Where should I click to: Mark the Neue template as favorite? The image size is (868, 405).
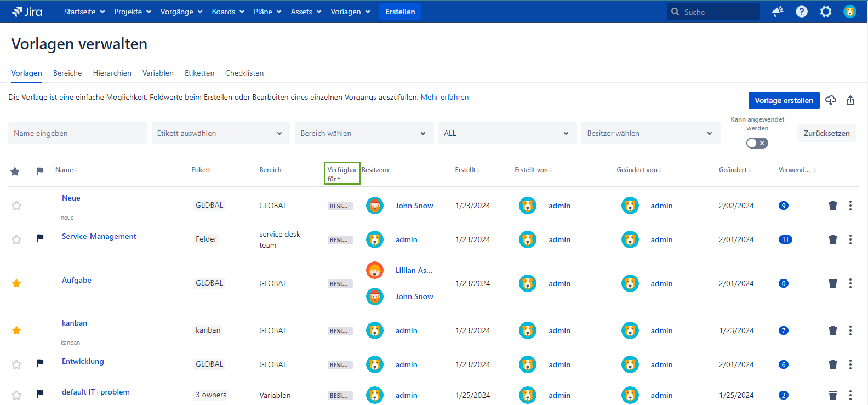coord(16,206)
